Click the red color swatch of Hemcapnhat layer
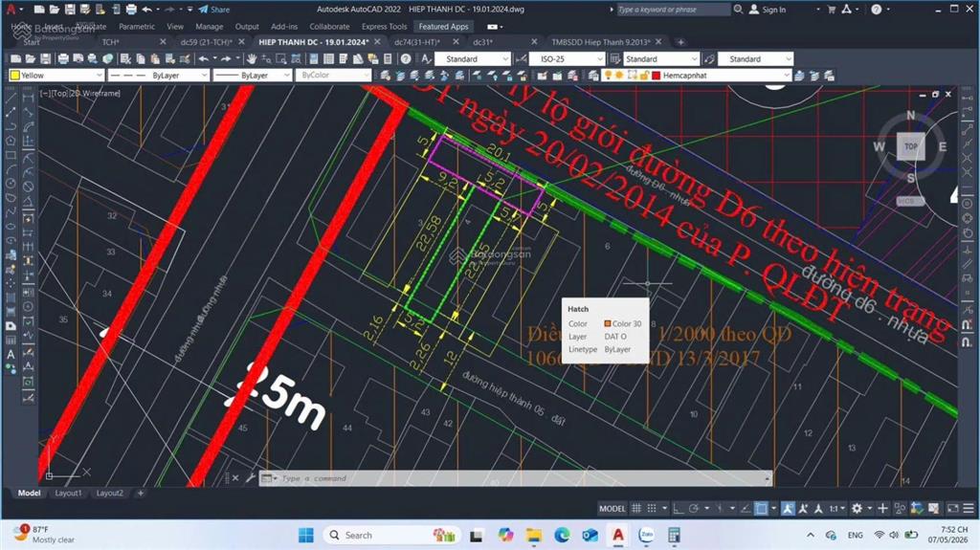This screenshot has width=980, height=550. [x=657, y=76]
